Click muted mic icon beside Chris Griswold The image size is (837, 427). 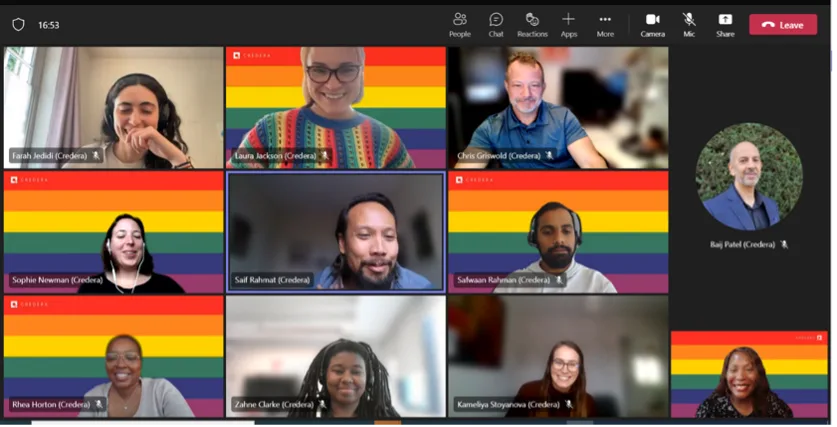click(x=549, y=156)
